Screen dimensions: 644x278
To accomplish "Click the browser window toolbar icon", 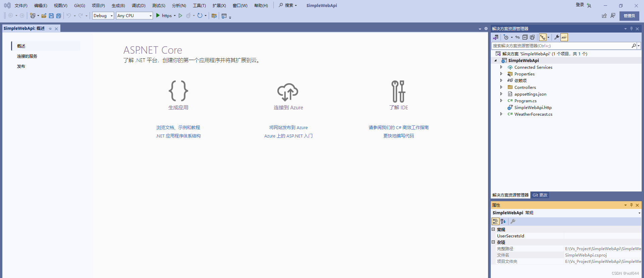I will pyautogui.click(x=224, y=15).
